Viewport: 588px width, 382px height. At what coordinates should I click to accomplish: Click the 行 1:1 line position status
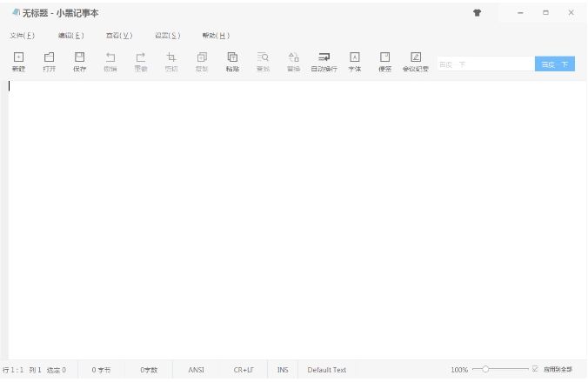pos(13,370)
